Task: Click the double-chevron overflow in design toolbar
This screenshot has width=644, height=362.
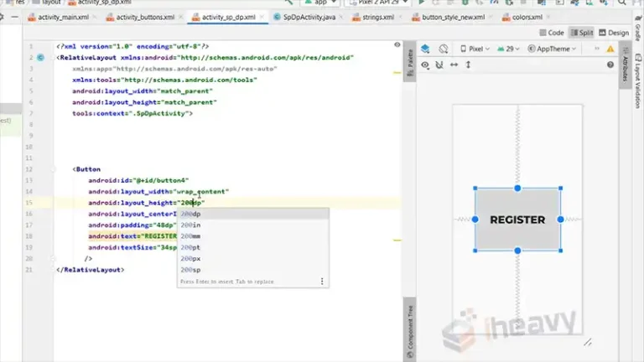Action: 597,49
